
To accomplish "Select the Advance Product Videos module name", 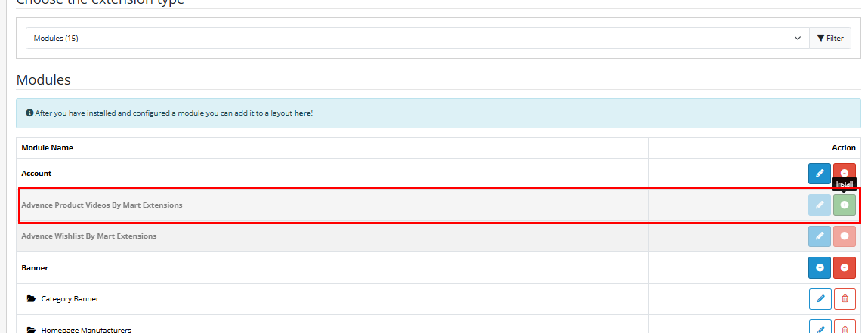I will click(102, 205).
